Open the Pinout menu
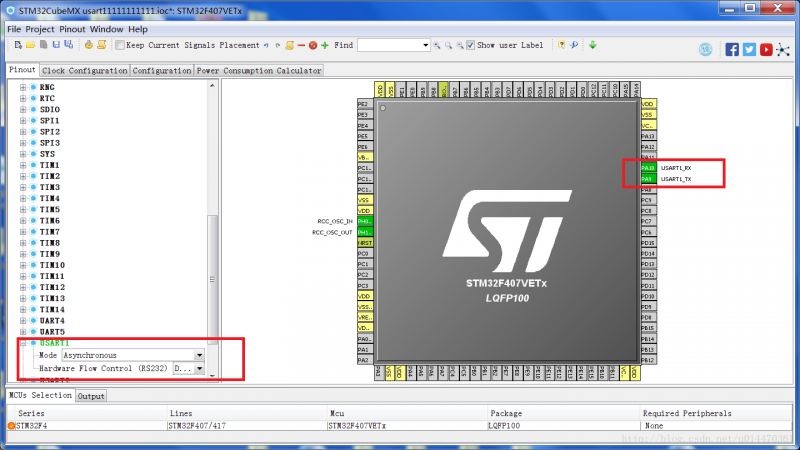Image resolution: width=800 pixels, height=450 pixels. [x=72, y=29]
